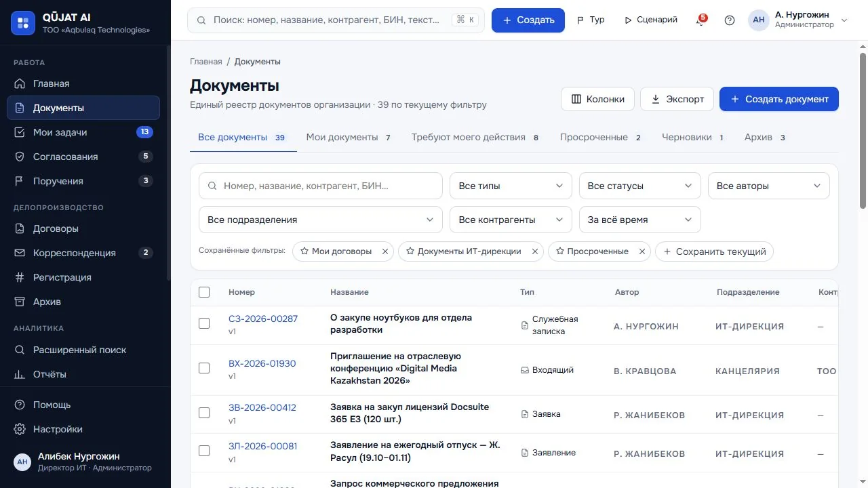Click the QUJAT AI logo icon

click(x=23, y=24)
